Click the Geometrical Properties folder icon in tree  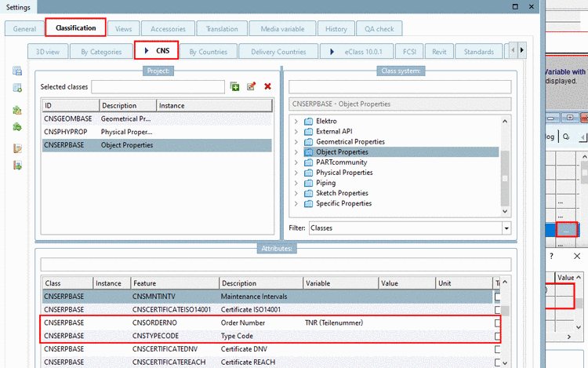308,142
